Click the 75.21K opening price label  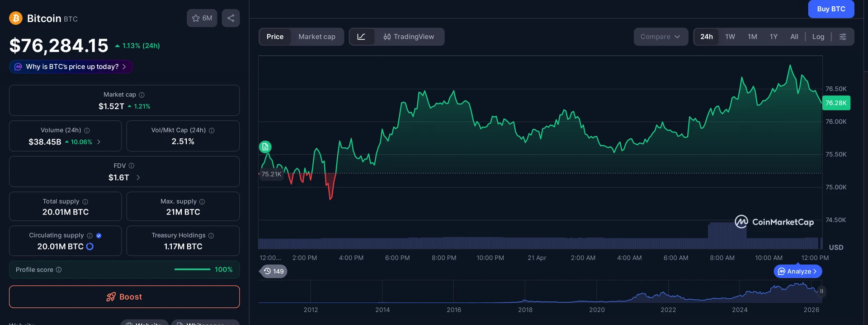(x=271, y=174)
